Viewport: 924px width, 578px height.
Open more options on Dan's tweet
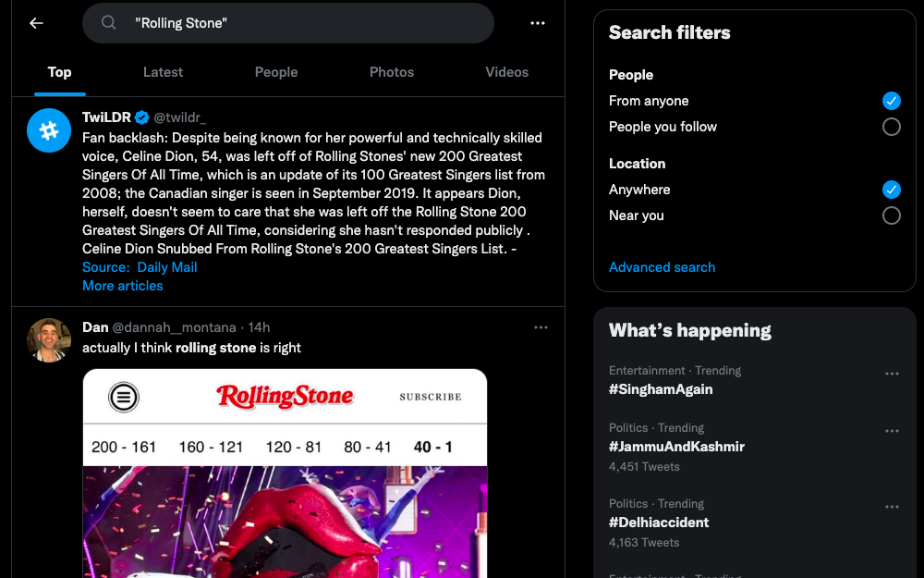point(541,327)
